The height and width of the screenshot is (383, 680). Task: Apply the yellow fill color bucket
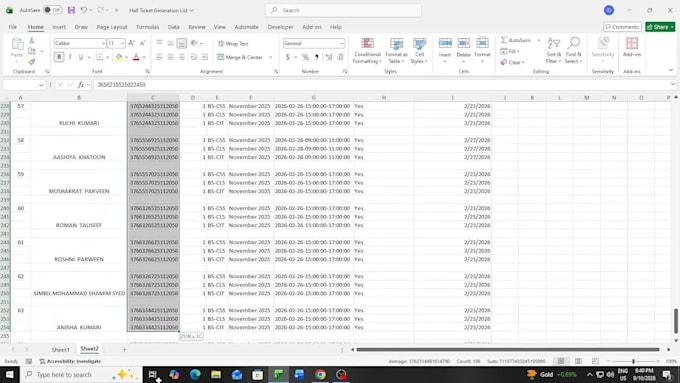coord(118,57)
